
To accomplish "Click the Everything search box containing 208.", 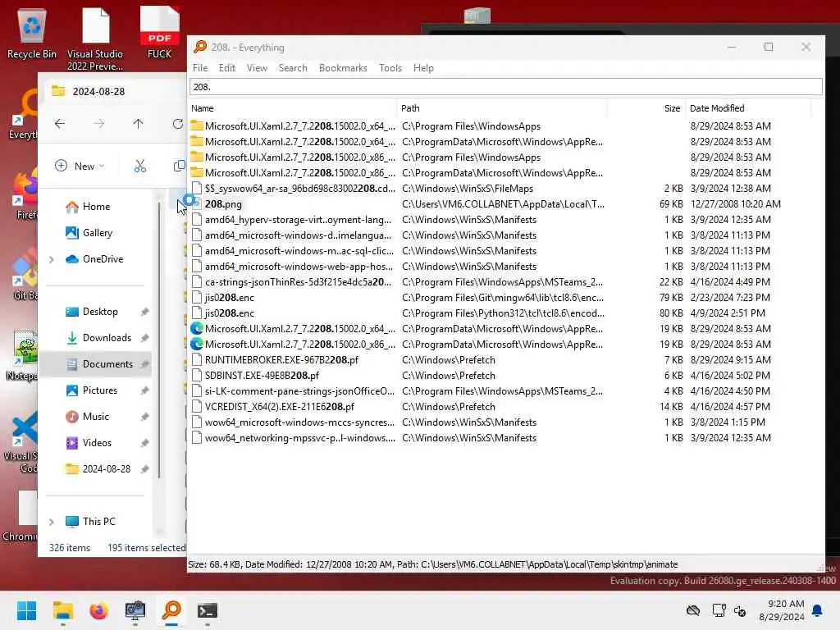I will point(505,87).
